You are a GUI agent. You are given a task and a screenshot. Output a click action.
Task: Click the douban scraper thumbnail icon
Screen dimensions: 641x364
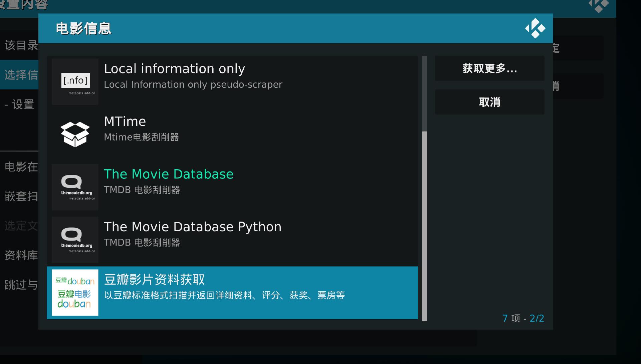pyautogui.click(x=75, y=292)
